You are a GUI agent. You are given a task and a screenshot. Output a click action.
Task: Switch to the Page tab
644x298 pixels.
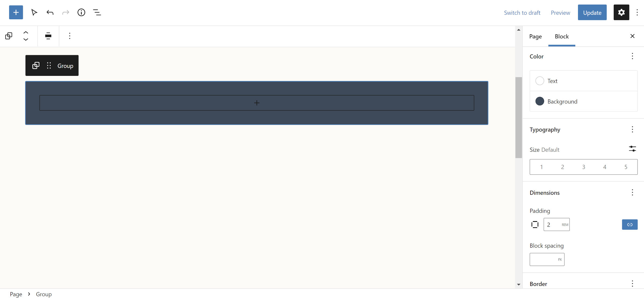coord(535,36)
